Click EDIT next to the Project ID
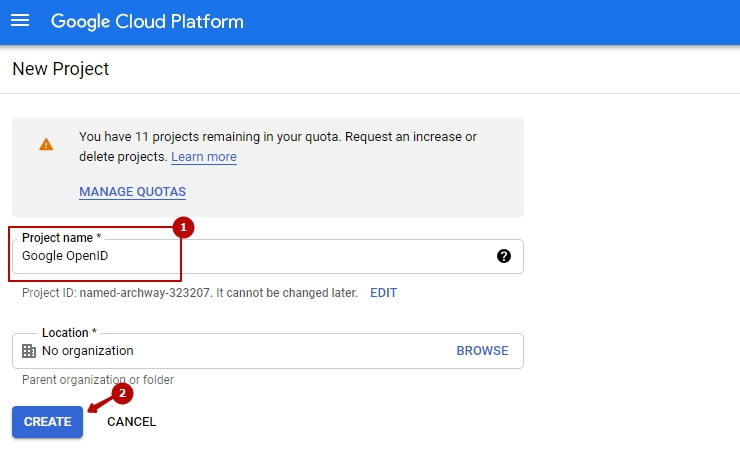 click(x=383, y=293)
